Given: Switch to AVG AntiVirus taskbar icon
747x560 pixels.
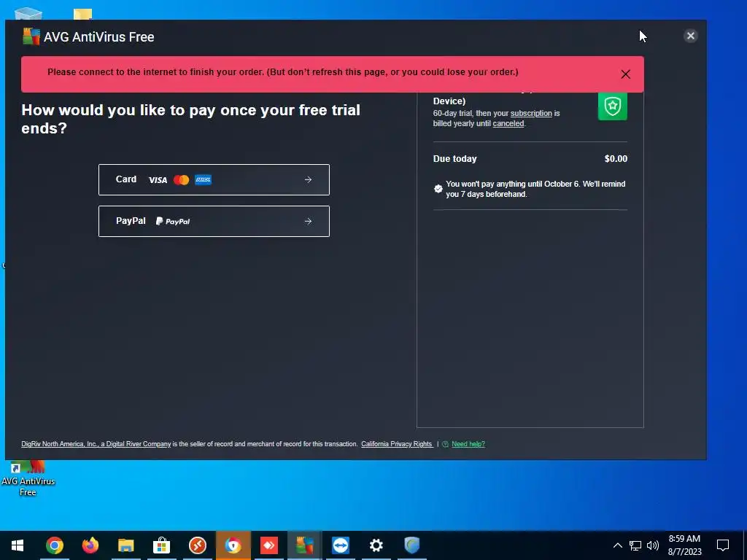Looking at the screenshot, I should [x=304, y=545].
